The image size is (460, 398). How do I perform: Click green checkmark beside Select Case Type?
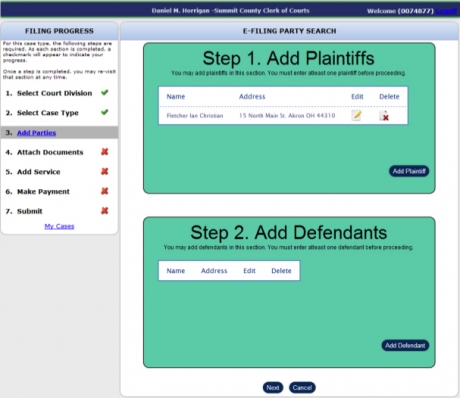[105, 112]
